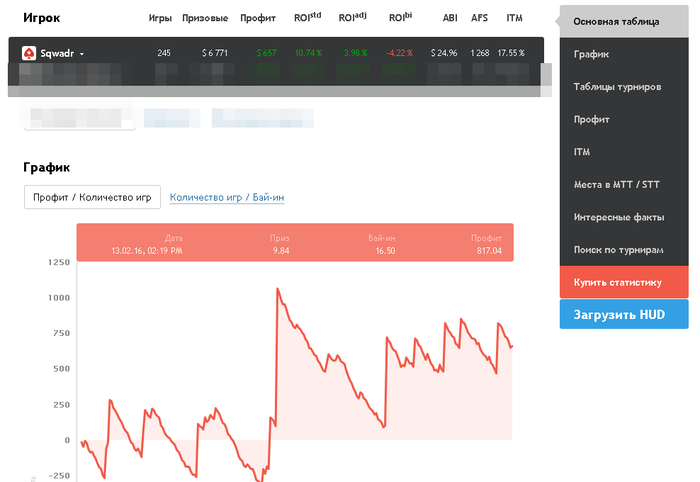Select the ITM value 17.55 %
The height and width of the screenshot is (482, 700).
(x=511, y=53)
